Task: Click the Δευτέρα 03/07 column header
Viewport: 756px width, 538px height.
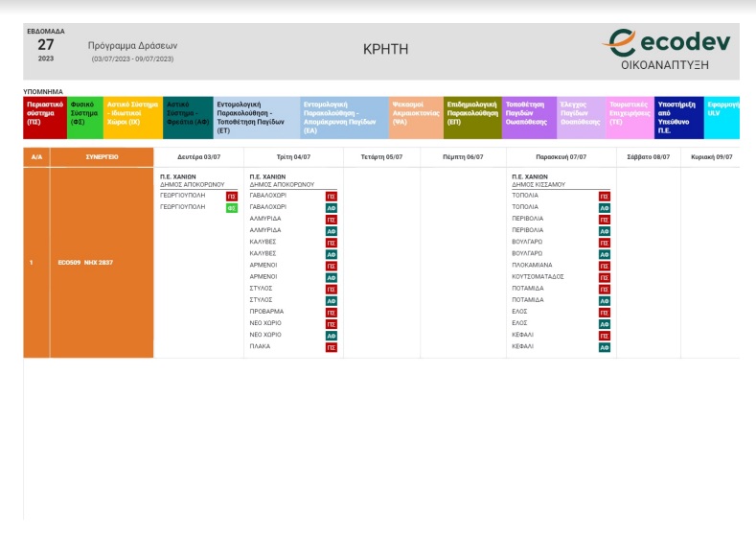Action: pos(198,156)
